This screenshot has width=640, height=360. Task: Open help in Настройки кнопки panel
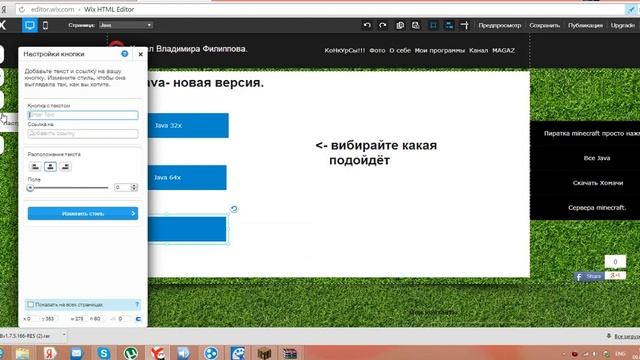124,54
